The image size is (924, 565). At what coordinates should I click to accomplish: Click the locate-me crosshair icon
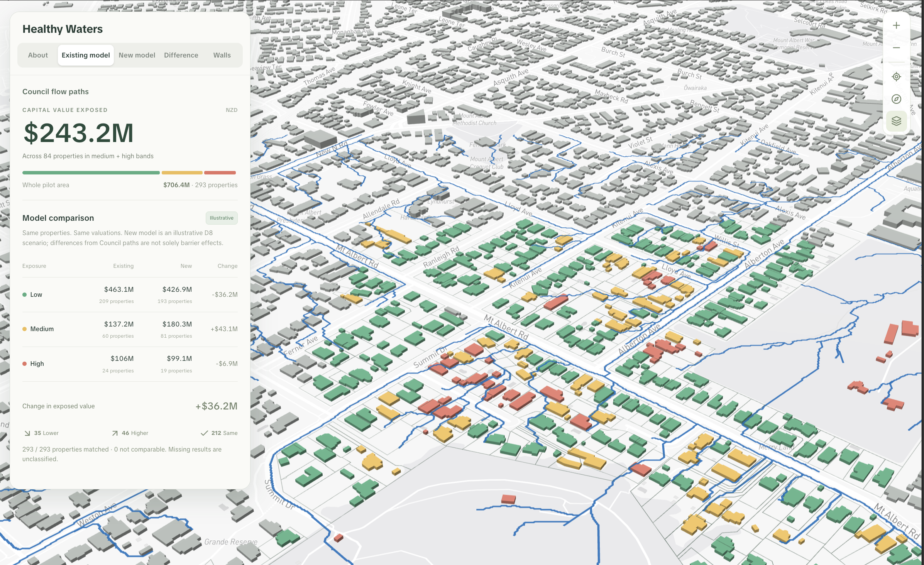896,76
